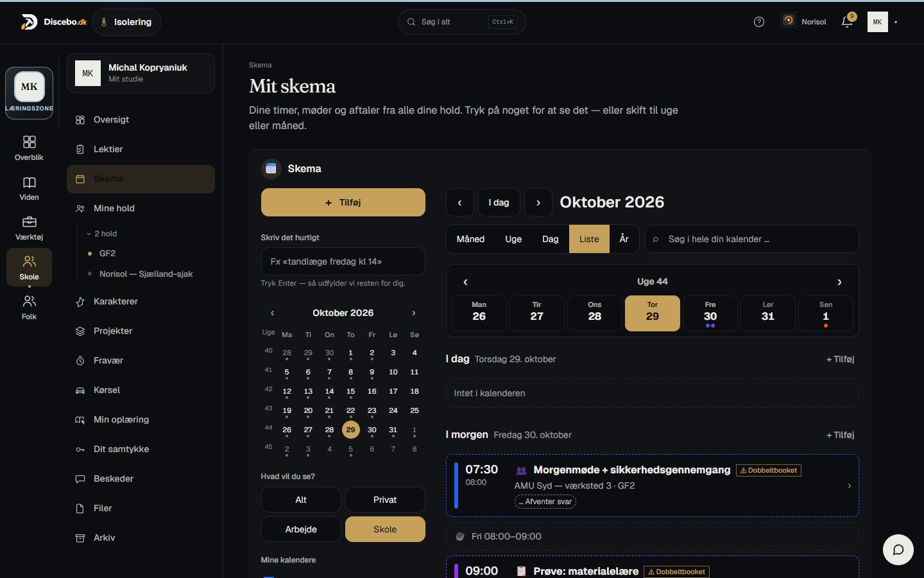The height and width of the screenshot is (578, 924).
Task: Open Dit samtykke in the sidebar
Action: [x=141, y=449]
